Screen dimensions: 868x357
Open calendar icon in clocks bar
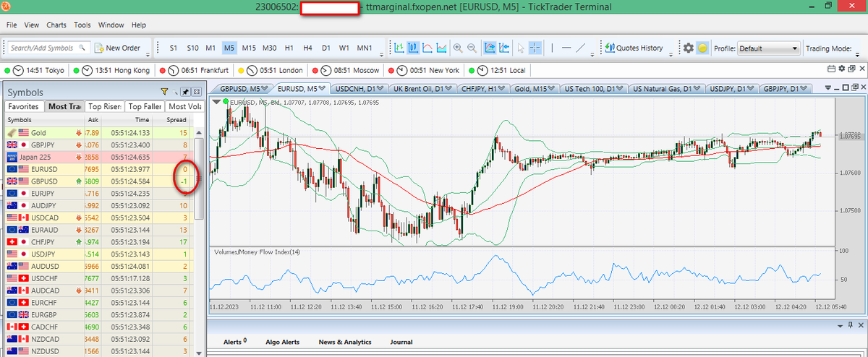(831, 69)
